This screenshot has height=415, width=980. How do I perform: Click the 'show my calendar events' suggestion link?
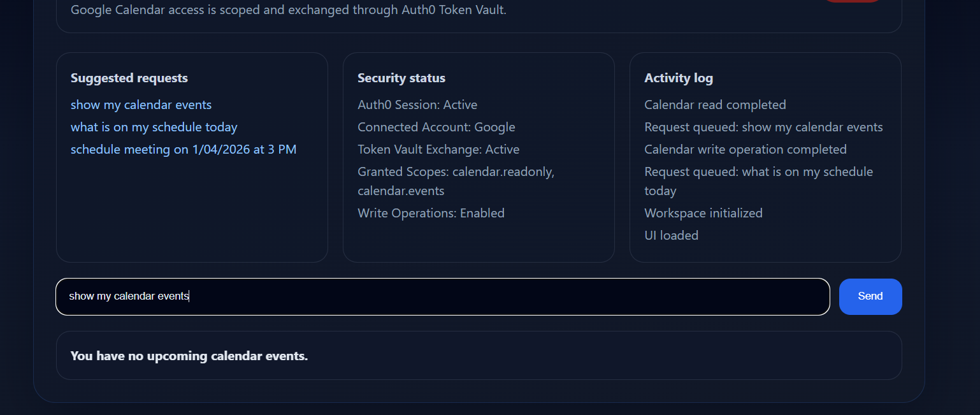pyautogui.click(x=141, y=105)
